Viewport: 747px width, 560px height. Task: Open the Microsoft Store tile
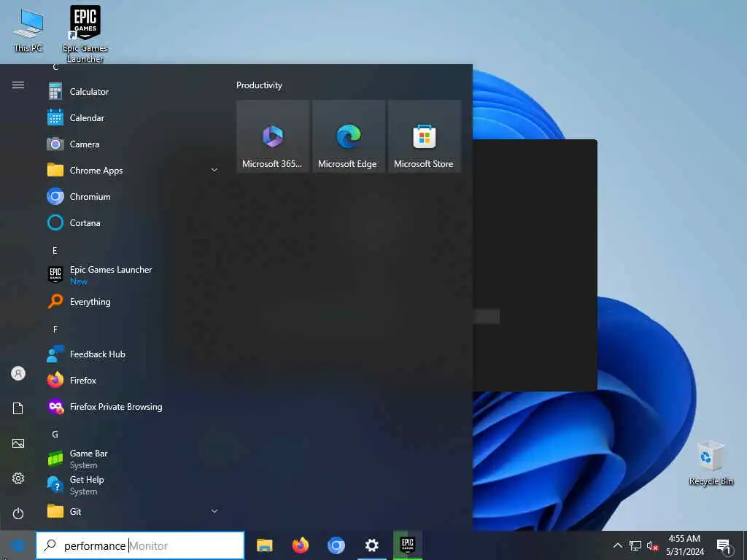(x=425, y=136)
